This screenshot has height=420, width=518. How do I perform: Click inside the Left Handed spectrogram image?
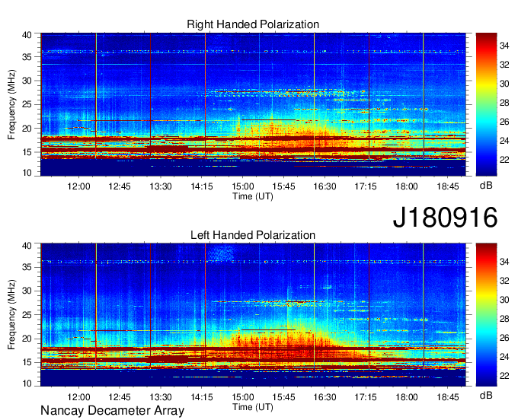click(x=253, y=315)
